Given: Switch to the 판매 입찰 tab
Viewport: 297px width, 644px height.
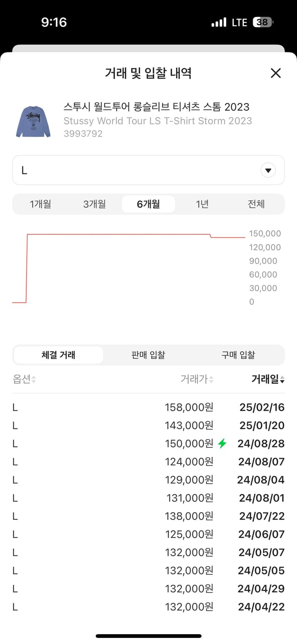Looking at the screenshot, I should [148, 355].
